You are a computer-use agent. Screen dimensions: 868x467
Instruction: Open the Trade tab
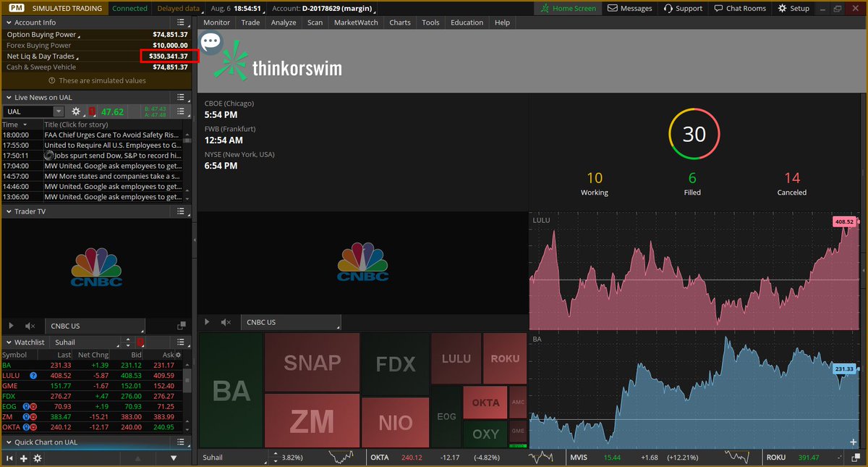click(250, 22)
